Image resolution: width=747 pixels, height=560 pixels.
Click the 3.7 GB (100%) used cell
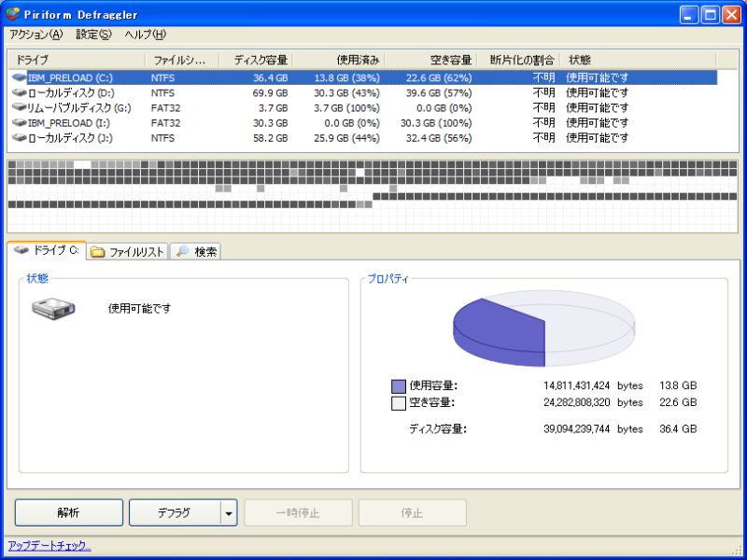pyautogui.click(x=346, y=108)
